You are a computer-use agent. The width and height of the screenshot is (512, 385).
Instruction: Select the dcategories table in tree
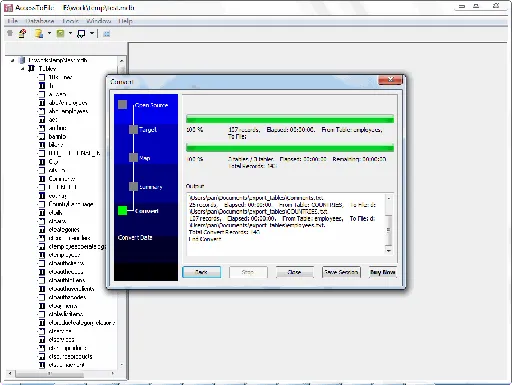(64, 230)
